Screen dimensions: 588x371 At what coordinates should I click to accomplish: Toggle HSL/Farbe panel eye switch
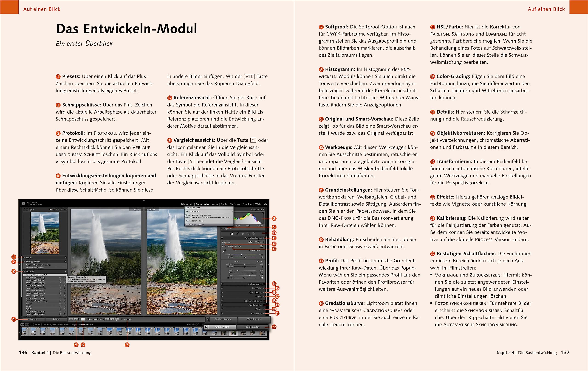222,288
